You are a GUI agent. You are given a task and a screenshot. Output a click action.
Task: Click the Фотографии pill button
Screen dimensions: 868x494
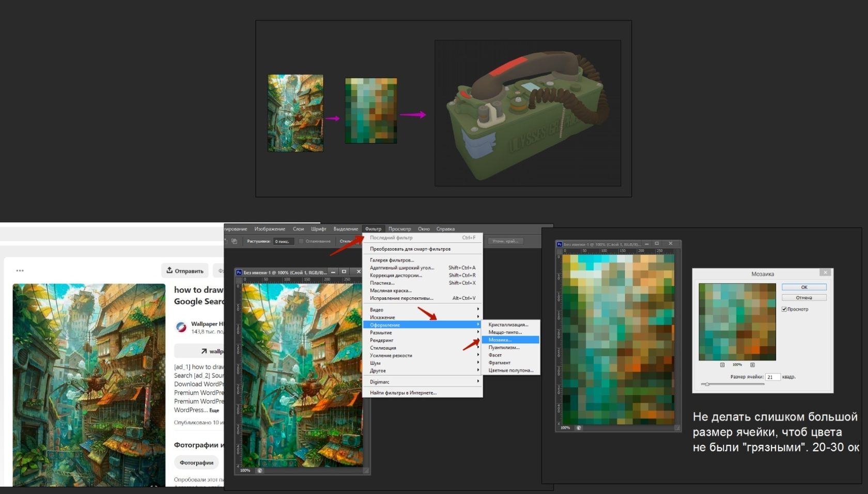point(196,462)
